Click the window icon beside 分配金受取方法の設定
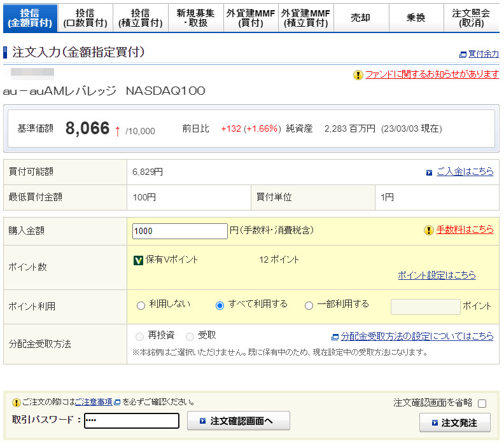The width and height of the screenshot is (504, 444). [335, 336]
